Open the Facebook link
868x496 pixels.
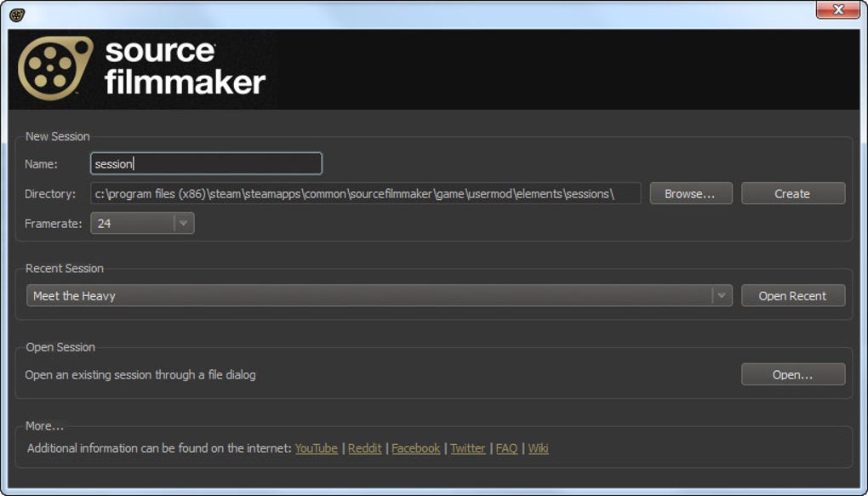pos(416,448)
